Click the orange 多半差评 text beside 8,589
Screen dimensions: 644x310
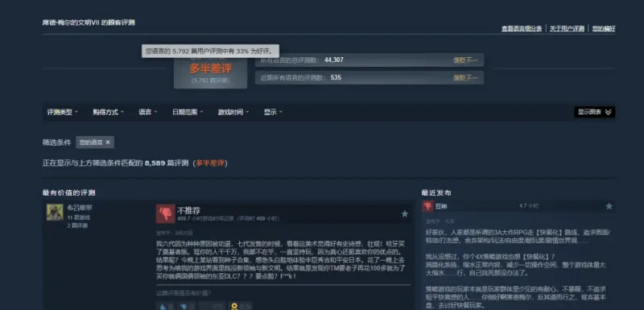[x=210, y=163]
